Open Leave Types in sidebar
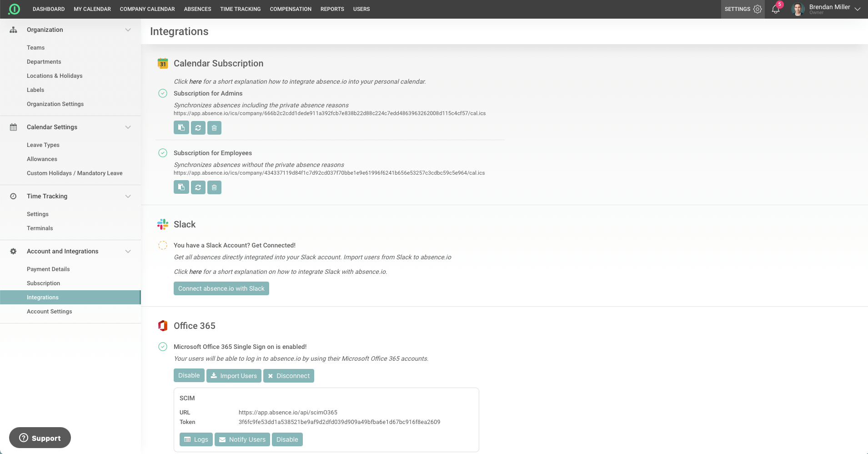 43,145
